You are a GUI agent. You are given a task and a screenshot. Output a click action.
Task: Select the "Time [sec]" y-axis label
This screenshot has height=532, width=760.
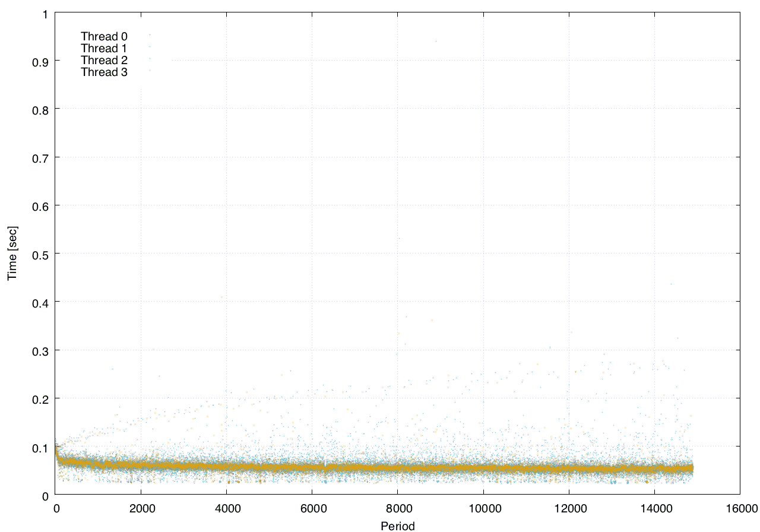[x=12, y=253]
